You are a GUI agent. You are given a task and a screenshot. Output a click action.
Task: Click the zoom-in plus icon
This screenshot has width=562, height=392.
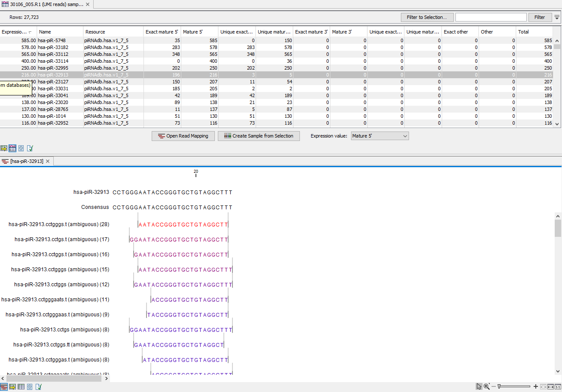[x=535, y=387]
